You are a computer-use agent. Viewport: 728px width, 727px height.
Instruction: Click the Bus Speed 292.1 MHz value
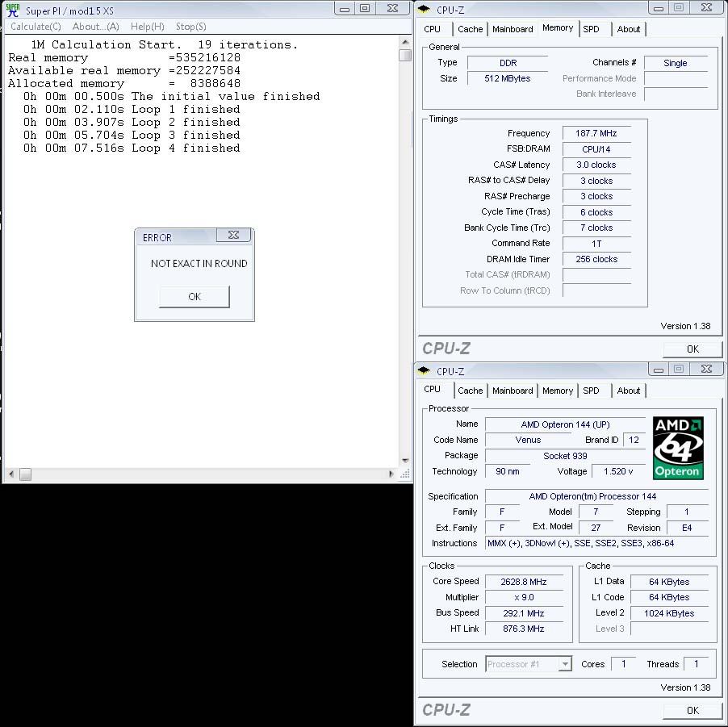[x=524, y=612]
